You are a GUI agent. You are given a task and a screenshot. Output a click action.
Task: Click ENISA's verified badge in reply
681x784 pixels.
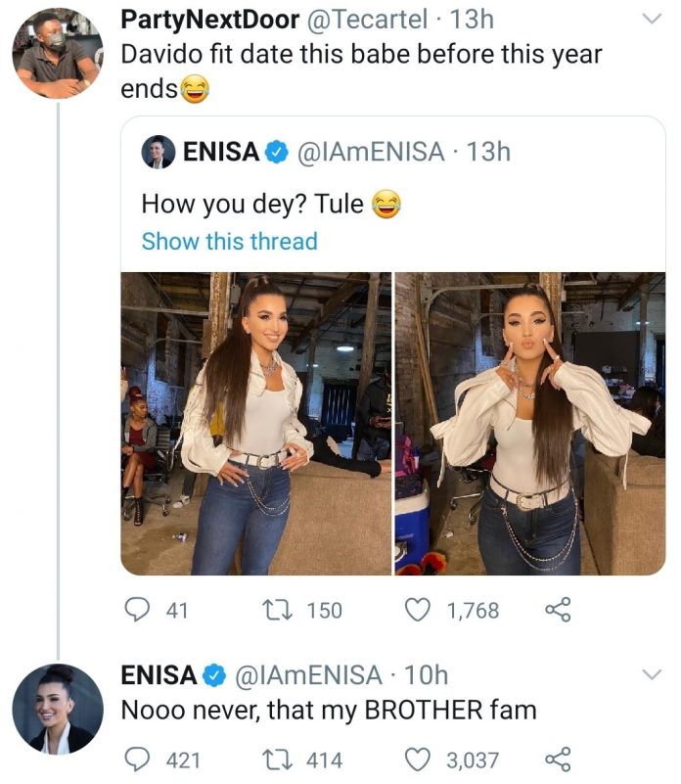[x=214, y=674]
